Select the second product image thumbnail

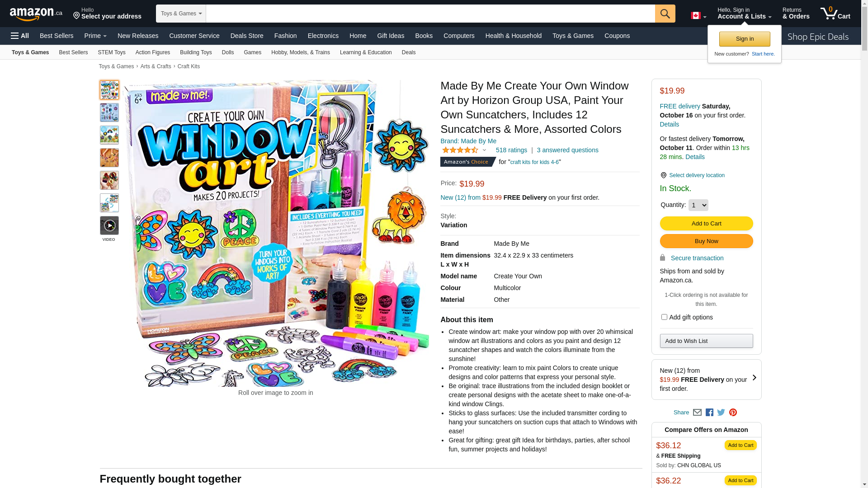[109, 113]
